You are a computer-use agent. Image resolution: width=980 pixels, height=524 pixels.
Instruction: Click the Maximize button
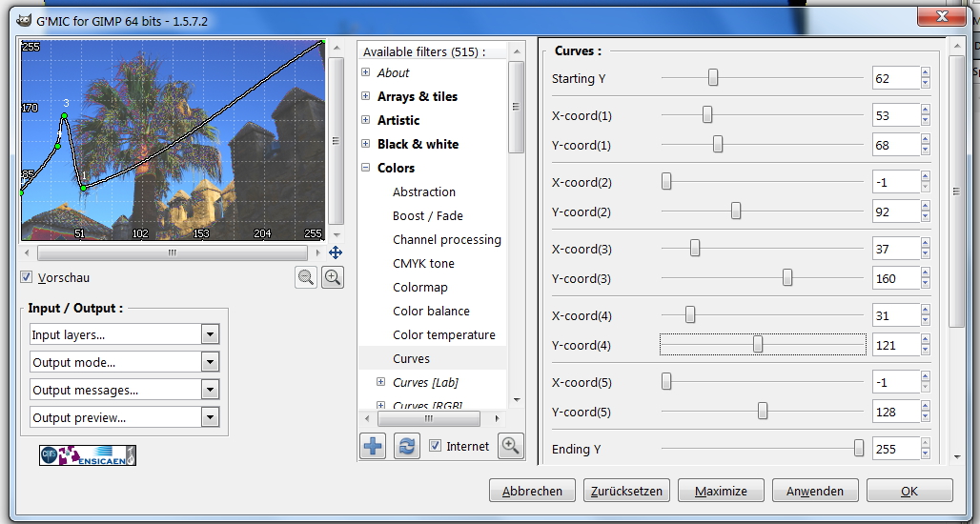pyautogui.click(x=721, y=491)
